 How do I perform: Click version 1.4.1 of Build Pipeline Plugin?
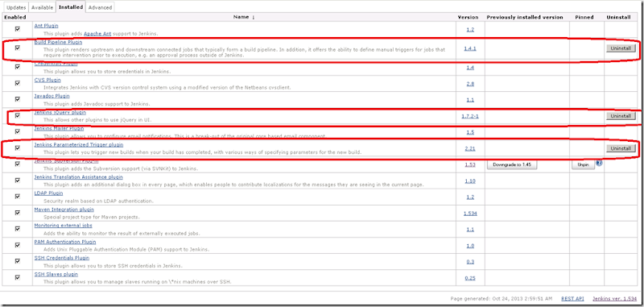[470, 48]
